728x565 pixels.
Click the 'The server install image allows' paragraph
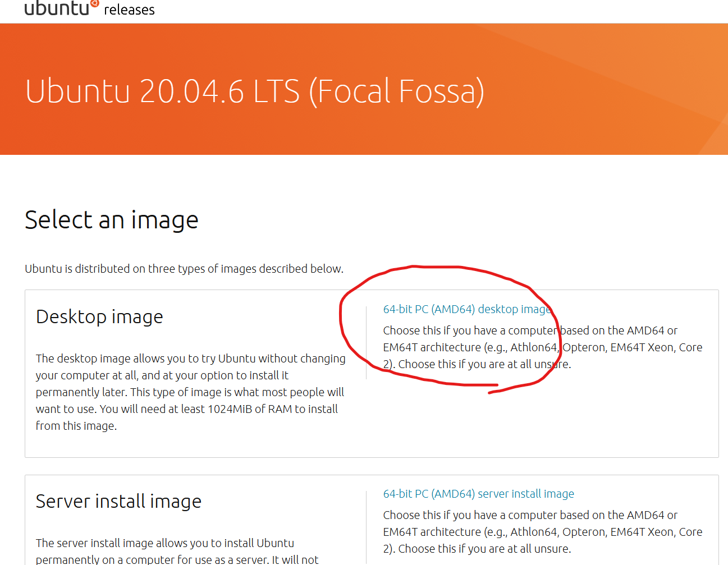coord(177,551)
